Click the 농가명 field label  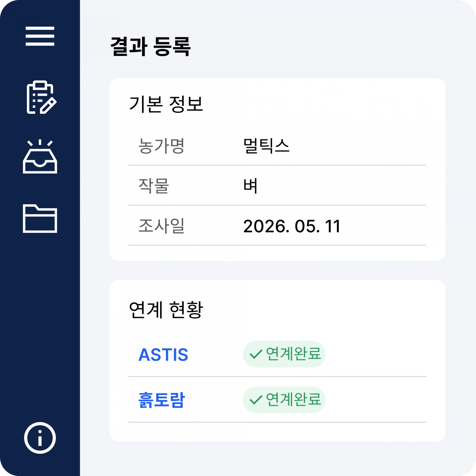tap(161, 146)
